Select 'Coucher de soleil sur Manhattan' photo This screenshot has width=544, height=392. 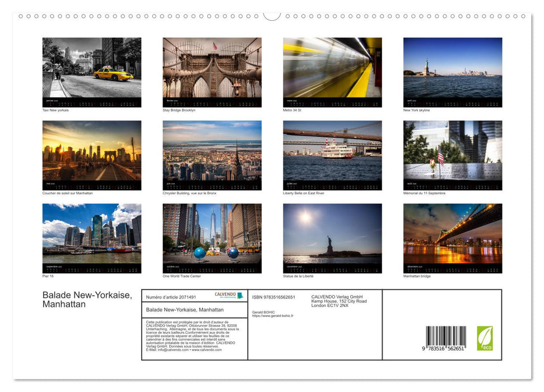91,153
